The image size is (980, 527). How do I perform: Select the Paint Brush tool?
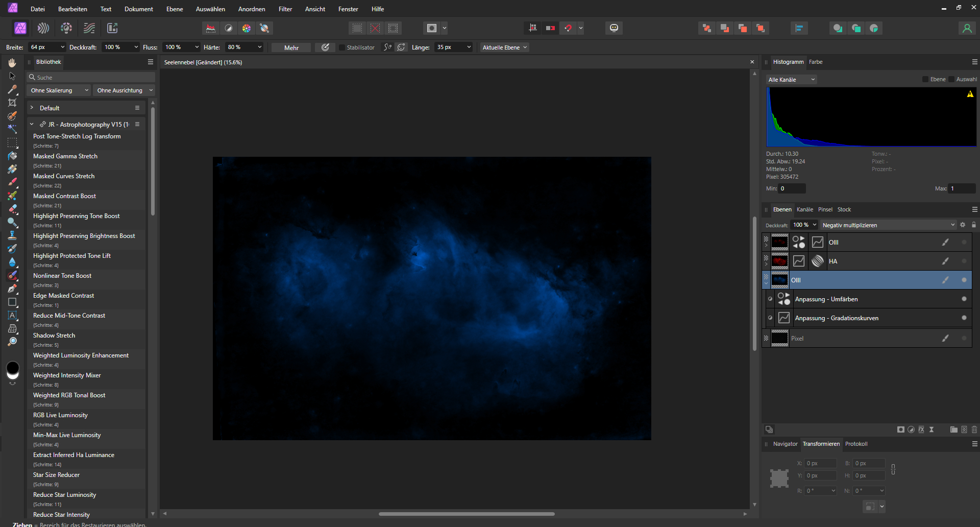click(x=12, y=182)
